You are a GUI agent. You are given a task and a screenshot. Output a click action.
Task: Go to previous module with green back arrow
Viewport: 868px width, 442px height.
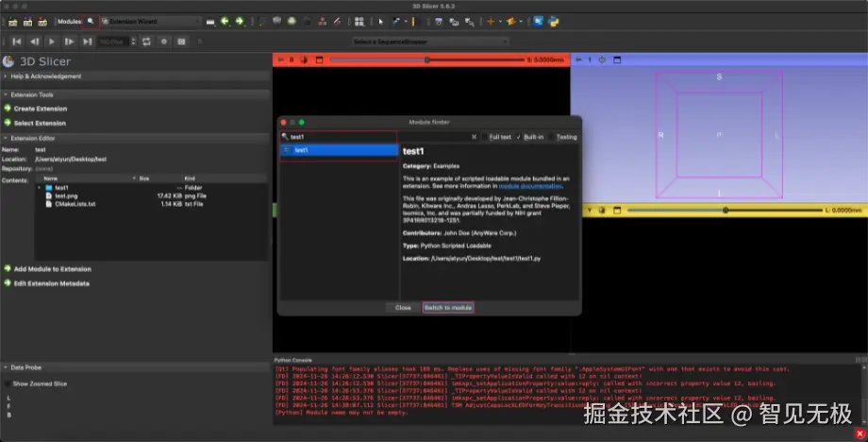click(225, 21)
